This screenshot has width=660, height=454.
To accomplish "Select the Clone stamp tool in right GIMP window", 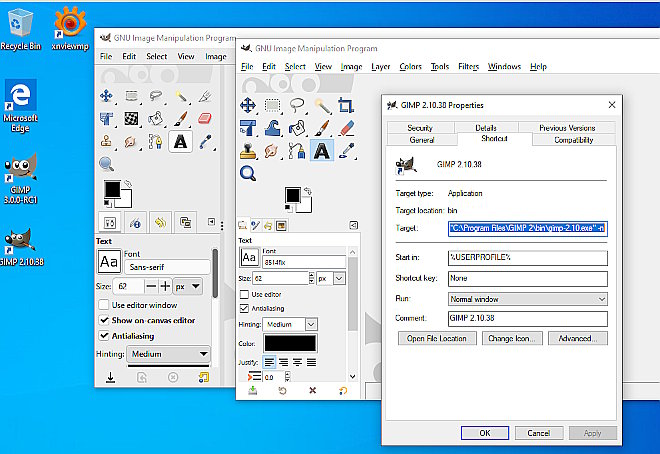I will 247,150.
